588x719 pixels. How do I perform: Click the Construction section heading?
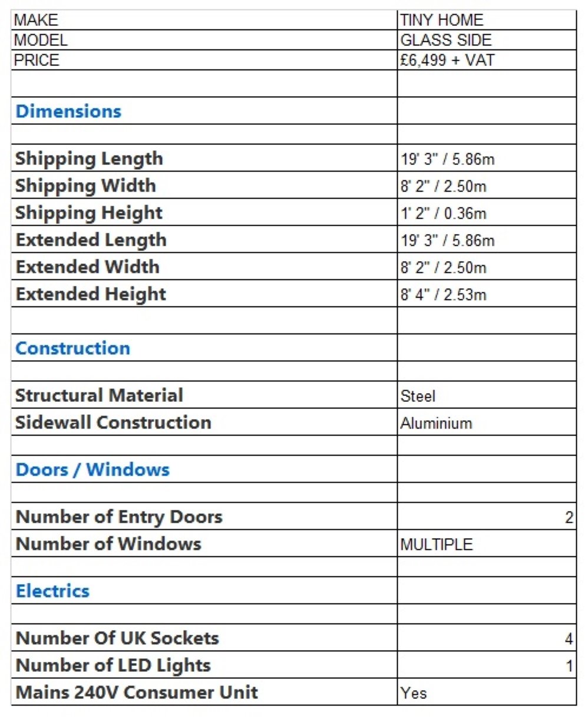72,348
